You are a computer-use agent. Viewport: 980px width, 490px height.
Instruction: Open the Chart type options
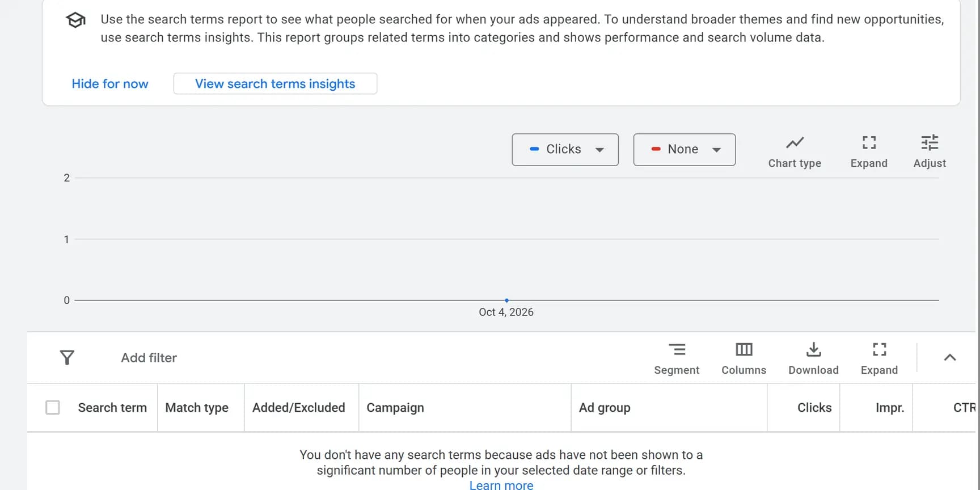click(x=795, y=151)
